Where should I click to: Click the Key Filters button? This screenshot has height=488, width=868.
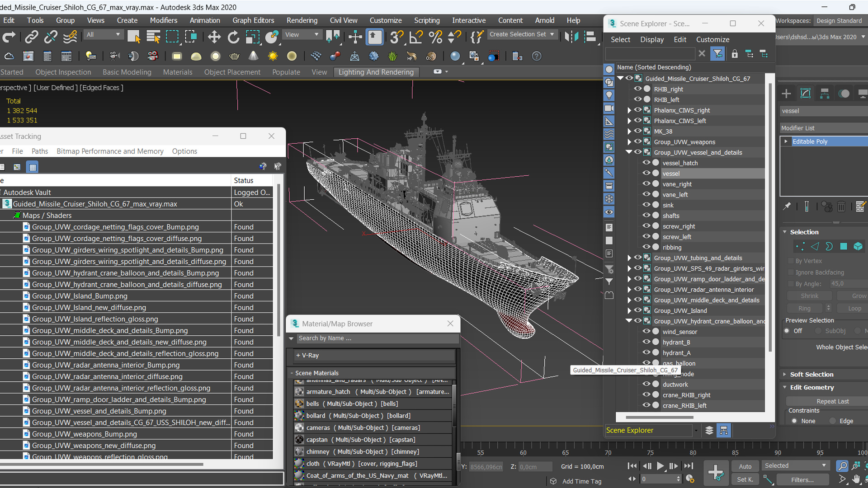pyautogui.click(x=802, y=480)
